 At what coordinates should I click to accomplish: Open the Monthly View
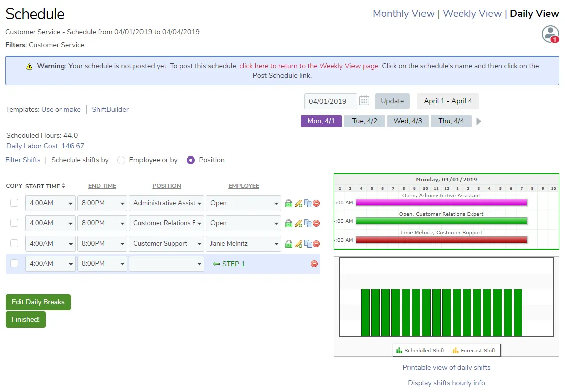point(403,13)
